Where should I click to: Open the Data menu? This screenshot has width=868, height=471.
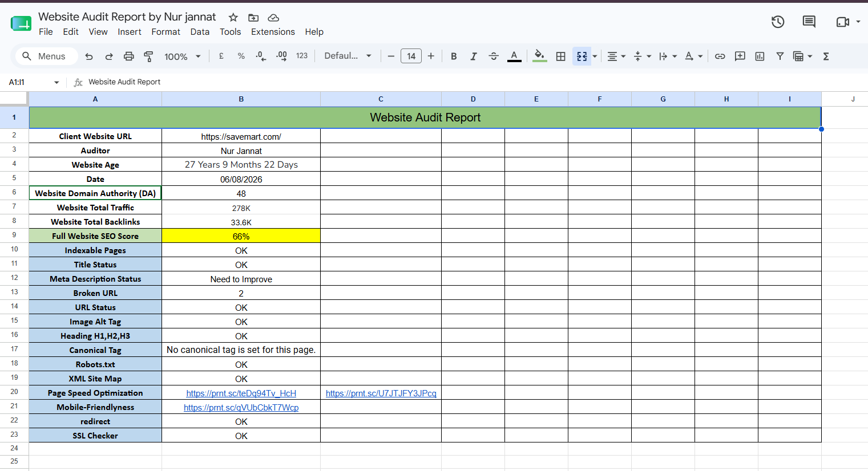point(200,32)
